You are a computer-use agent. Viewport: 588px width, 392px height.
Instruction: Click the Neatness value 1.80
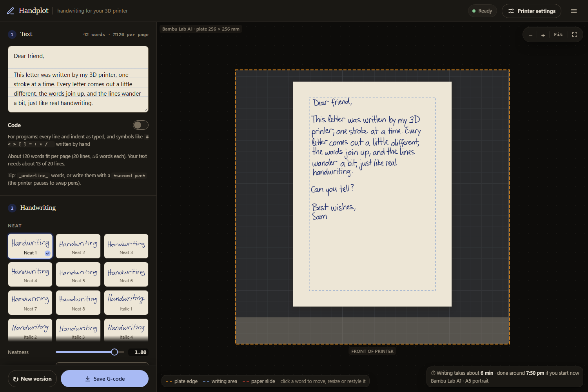tap(138, 352)
